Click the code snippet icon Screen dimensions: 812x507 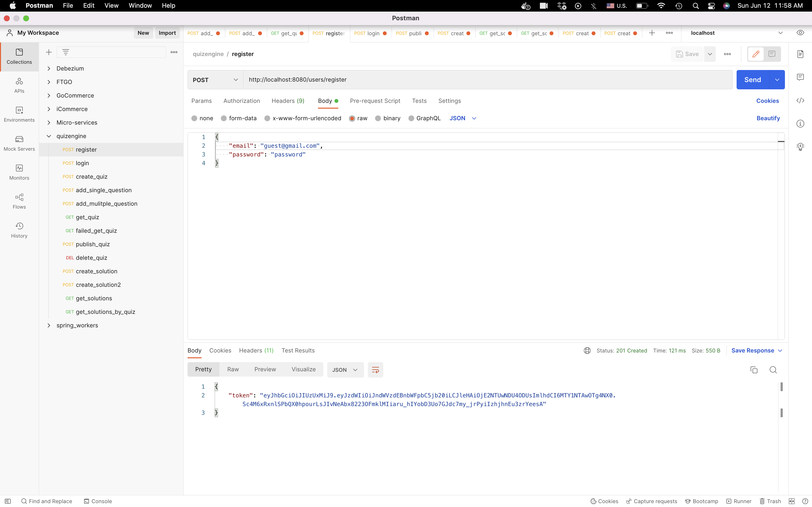tap(800, 101)
